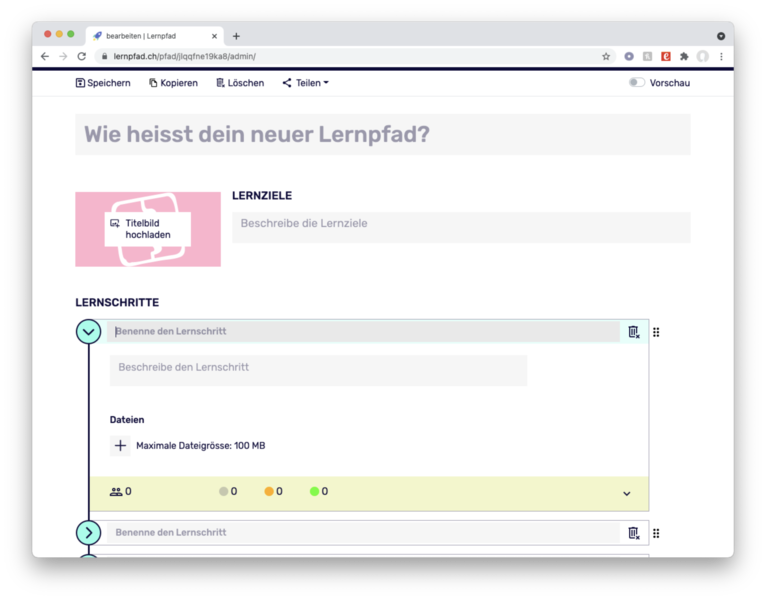The width and height of the screenshot is (766, 600).
Task: Click the first Benenne den Lernschritt field
Action: point(363,331)
